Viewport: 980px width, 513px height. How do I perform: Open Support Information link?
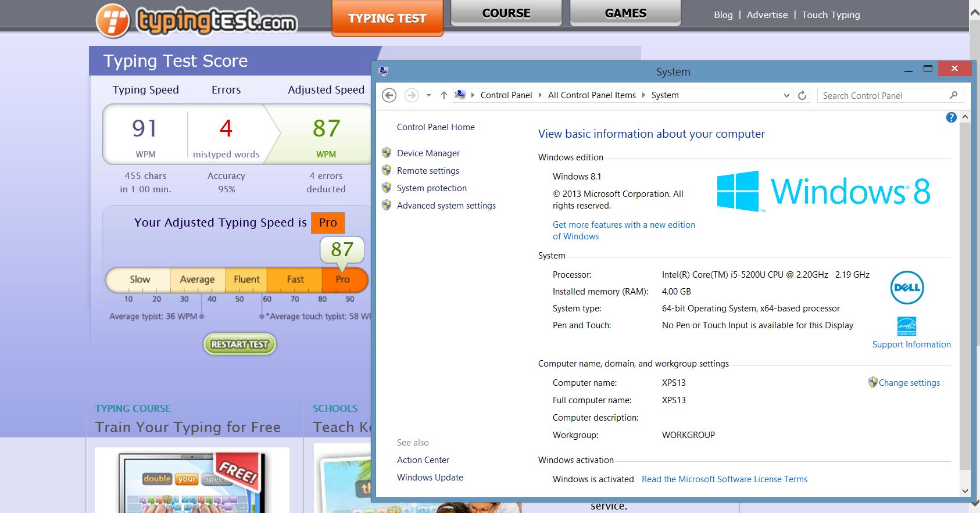[x=911, y=345]
